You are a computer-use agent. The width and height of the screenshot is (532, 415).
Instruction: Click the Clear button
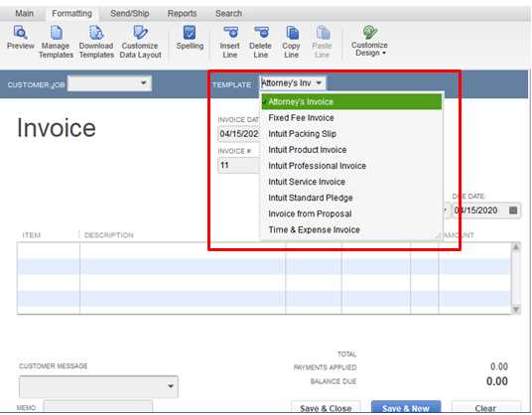tap(486, 408)
